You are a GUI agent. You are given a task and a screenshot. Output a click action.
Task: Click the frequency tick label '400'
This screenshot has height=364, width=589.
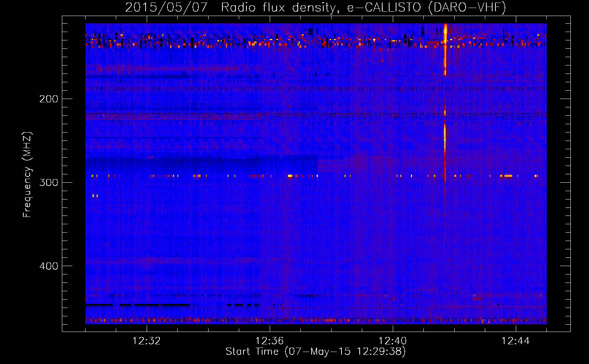(x=49, y=266)
